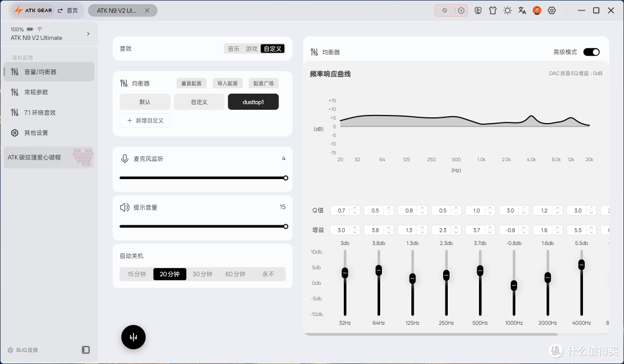Screen dimensions: 624x364
Task: Increase the Q value stepper showing 0.7
Action: pyautogui.click(x=355, y=208)
